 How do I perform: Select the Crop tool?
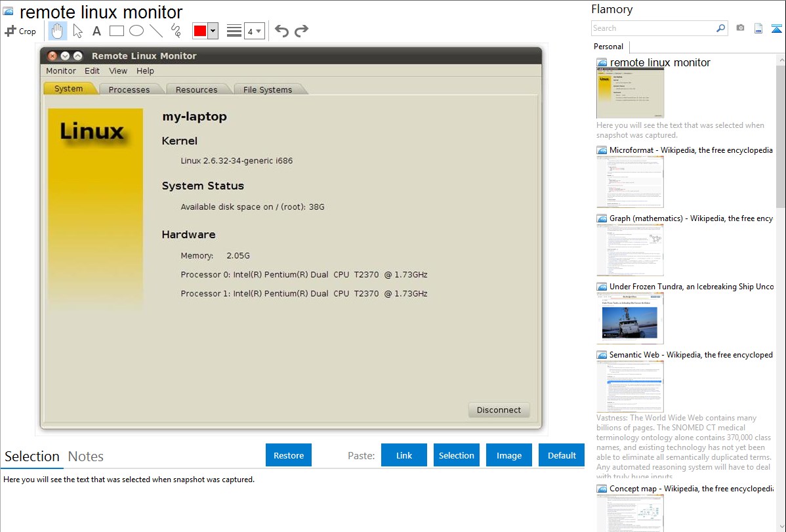coord(20,31)
